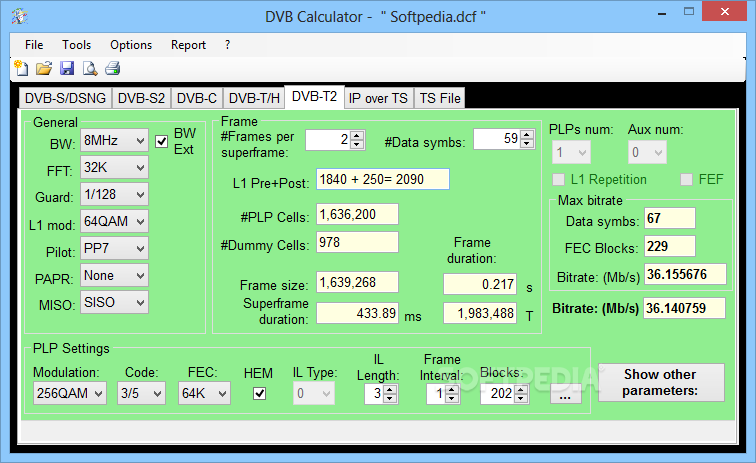The width and height of the screenshot is (756, 463).
Task: Click the L1 Pre+Post field
Action: tap(383, 179)
